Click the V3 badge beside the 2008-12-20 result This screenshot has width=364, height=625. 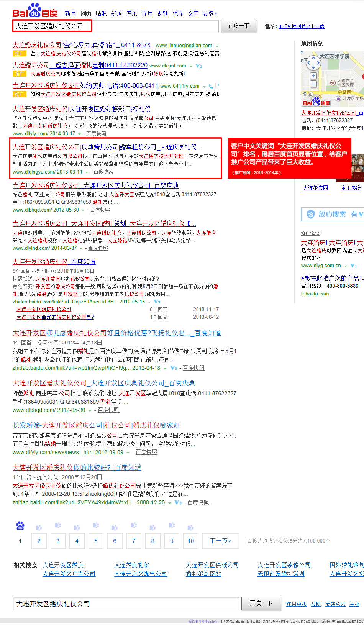pyautogui.click(x=178, y=502)
